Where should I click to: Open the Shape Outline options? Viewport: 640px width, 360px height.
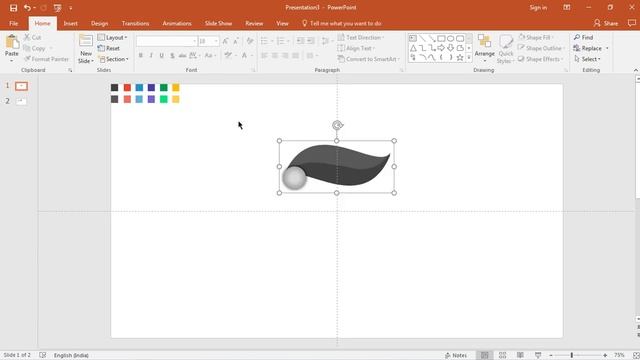(x=541, y=48)
